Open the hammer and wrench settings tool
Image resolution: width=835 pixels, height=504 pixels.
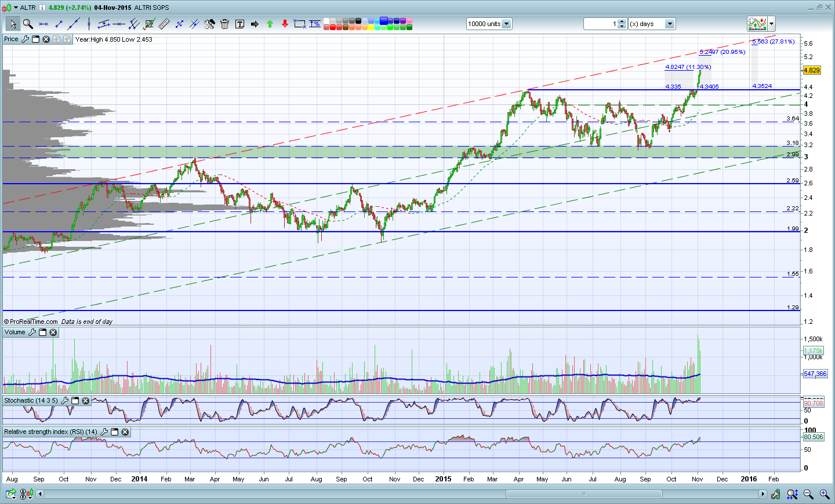(209, 24)
